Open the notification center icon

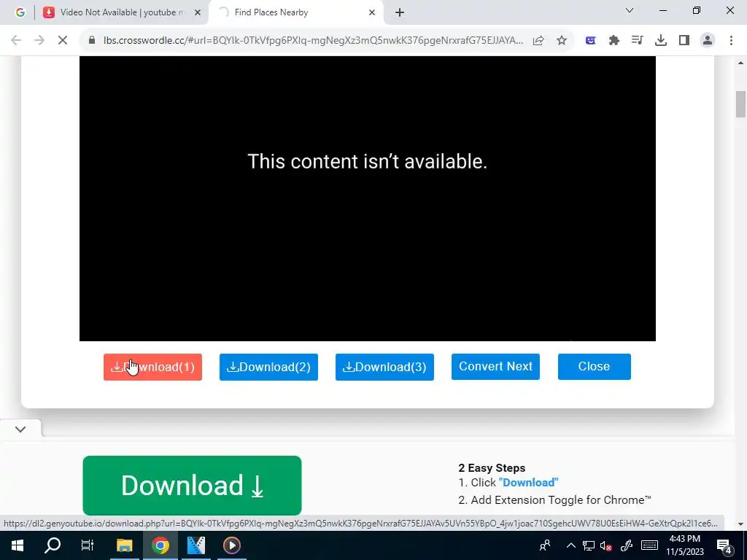[x=724, y=545]
